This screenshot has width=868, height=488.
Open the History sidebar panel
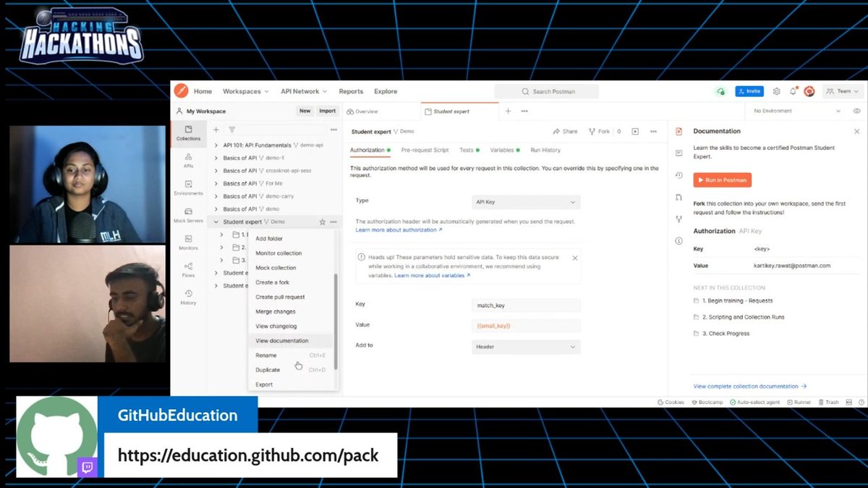[188, 297]
